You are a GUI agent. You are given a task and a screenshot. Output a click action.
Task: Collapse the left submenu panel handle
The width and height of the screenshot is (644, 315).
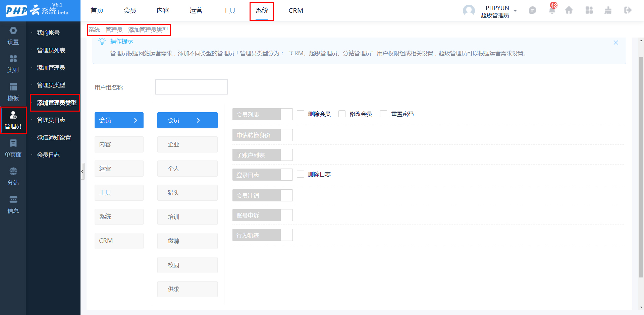pyautogui.click(x=82, y=171)
